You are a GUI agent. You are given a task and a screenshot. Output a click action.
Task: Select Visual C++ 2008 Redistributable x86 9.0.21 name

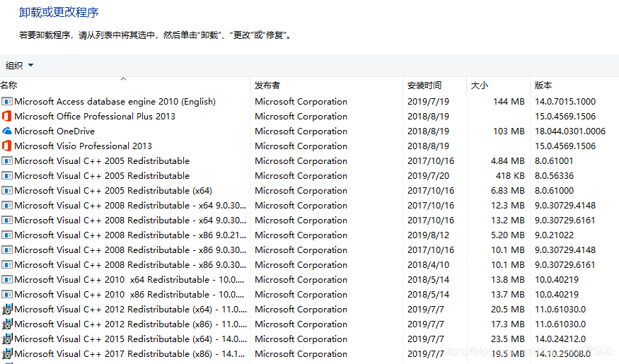point(130,235)
